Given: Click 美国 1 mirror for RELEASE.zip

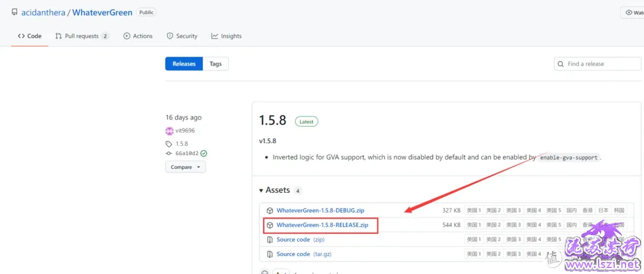Looking at the screenshot, I should (474, 225).
